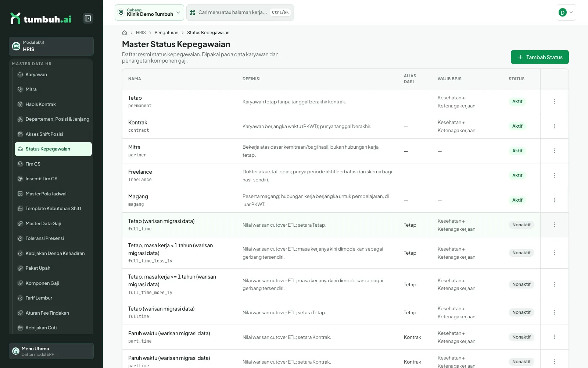Screen dimensions: 588x368
Task: Open row menu for Magang
Action: [x=555, y=200]
